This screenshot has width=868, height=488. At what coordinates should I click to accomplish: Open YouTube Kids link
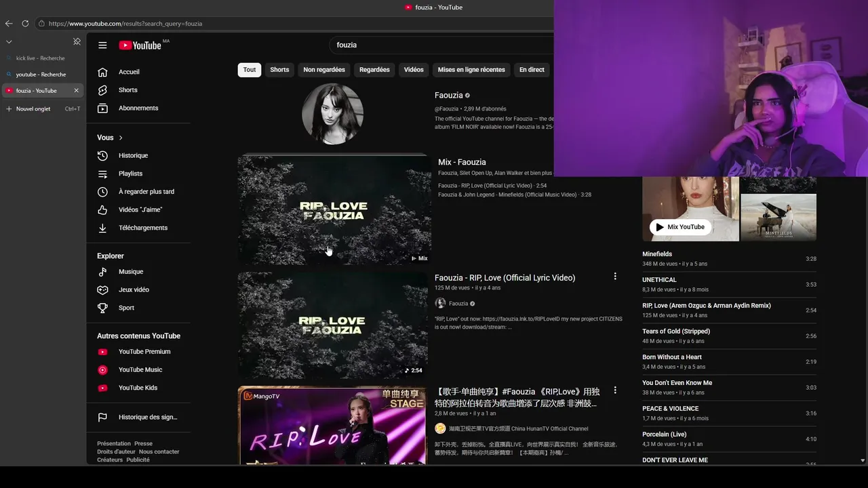(x=138, y=388)
